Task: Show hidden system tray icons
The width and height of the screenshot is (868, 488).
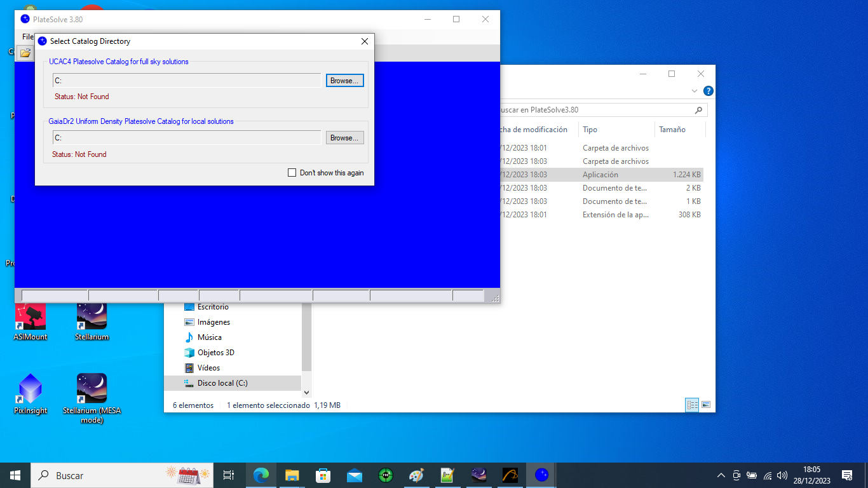Action: (x=721, y=475)
